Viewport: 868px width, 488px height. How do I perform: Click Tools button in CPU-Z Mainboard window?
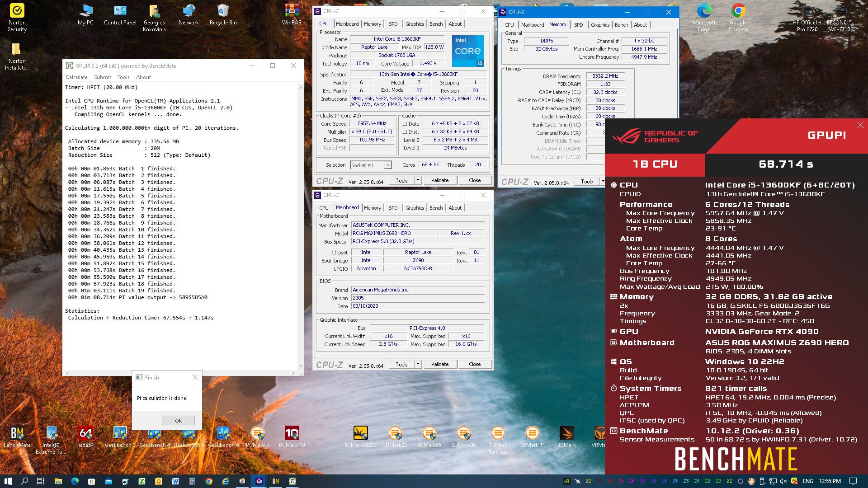[401, 364]
